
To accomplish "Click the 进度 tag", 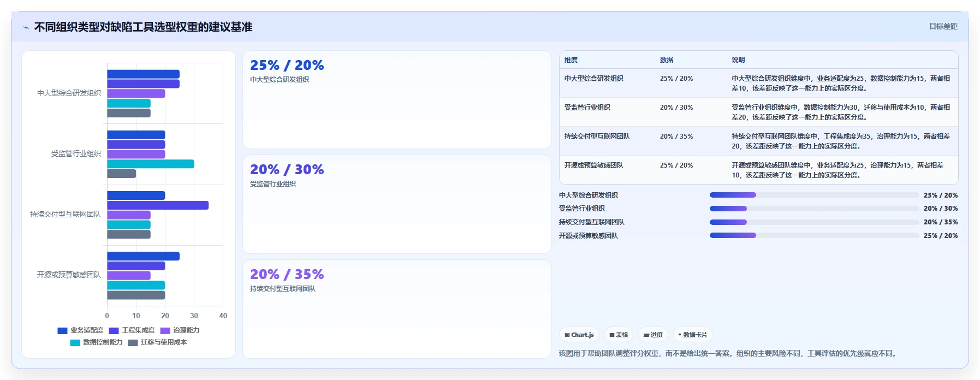I will click(653, 335).
